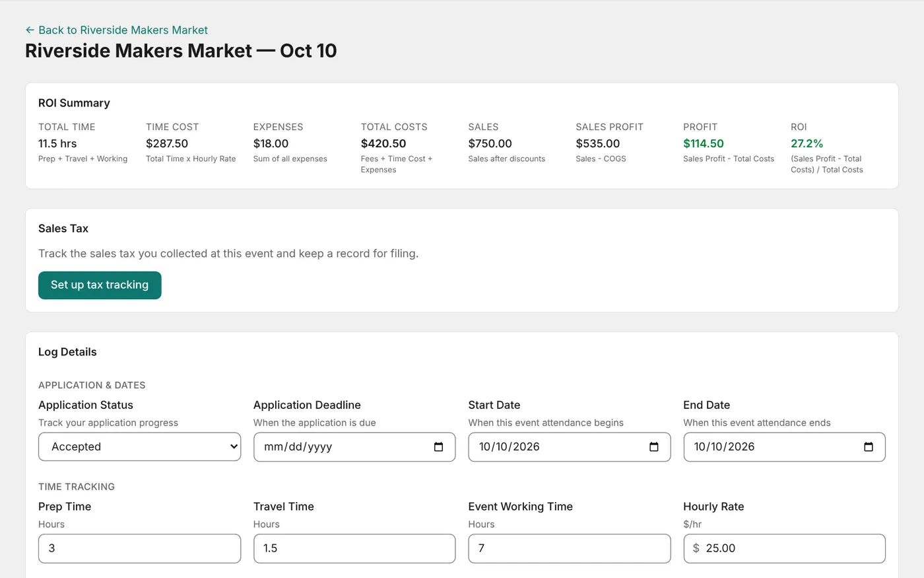Focus the Travel Time hours field
Viewport: 924px width, 578px height.
(x=354, y=549)
